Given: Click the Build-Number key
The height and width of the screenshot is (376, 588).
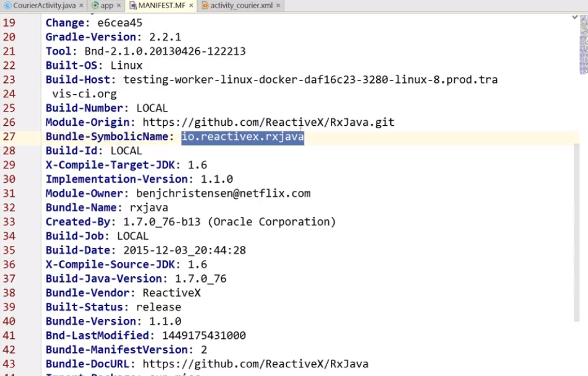Looking at the screenshot, I should point(84,108).
